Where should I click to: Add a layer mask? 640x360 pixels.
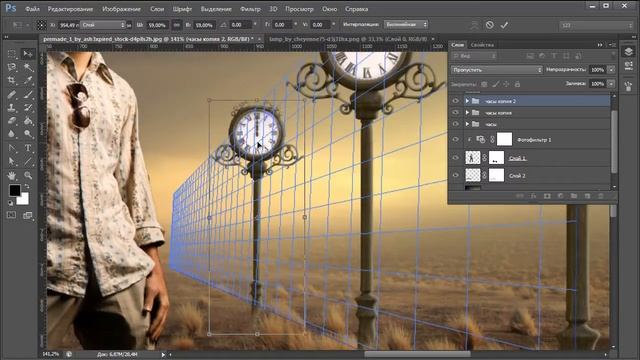coord(547,196)
